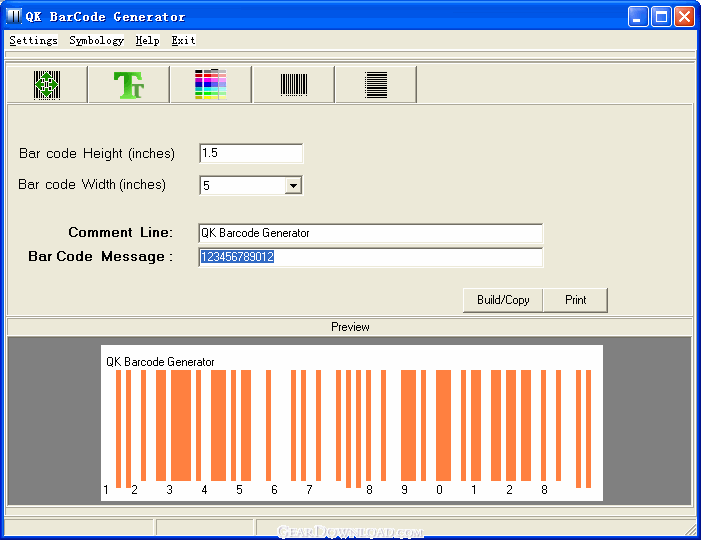The width and height of the screenshot is (701, 540).
Task: Click the Bar code Width (inches) label
Action: (x=92, y=184)
